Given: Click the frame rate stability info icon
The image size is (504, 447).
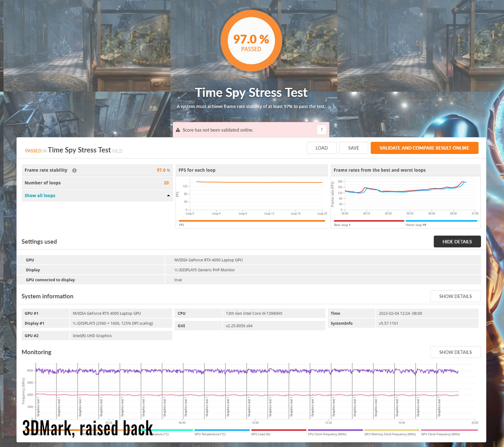Looking at the screenshot, I should pos(74,170).
